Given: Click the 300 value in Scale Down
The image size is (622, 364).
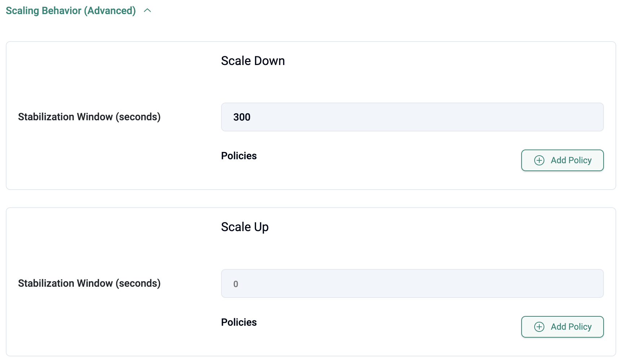Looking at the screenshot, I should click(x=242, y=117).
